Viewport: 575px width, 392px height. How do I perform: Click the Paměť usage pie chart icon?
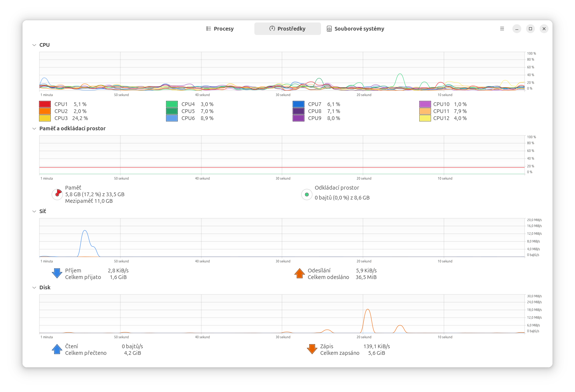point(57,194)
